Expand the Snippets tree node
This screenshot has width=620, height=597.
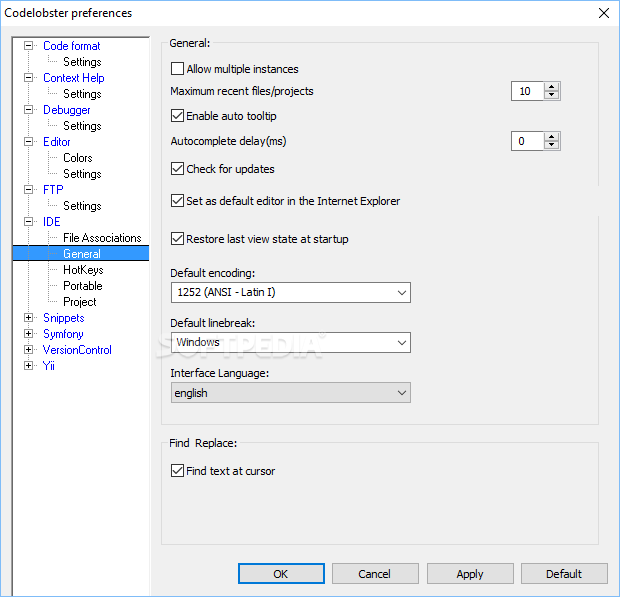pyautogui.click(x=28, y=318)
